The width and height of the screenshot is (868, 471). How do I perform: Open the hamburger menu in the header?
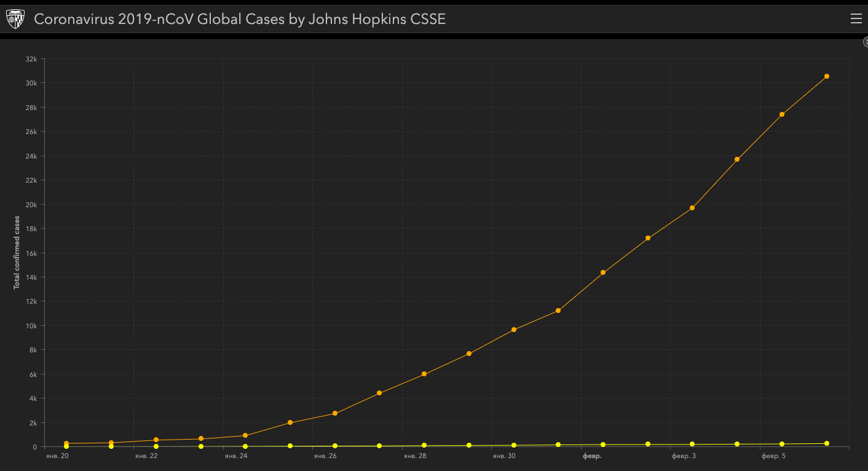click(856, 19)
